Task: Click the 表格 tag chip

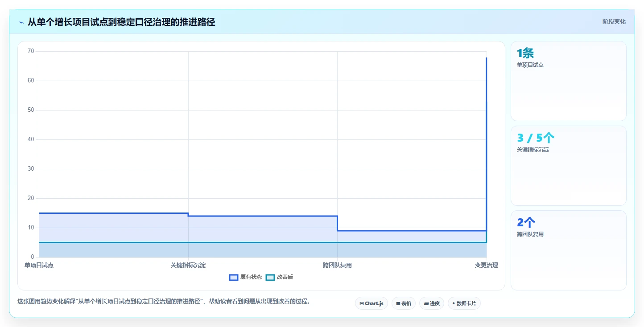Action: [404, 303]
